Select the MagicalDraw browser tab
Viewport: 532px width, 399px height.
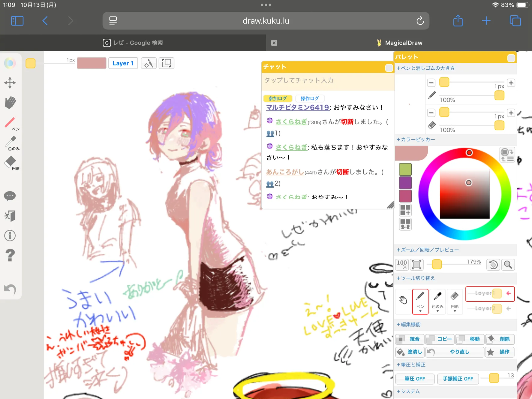pyautogui.click(x=399, y=43)
